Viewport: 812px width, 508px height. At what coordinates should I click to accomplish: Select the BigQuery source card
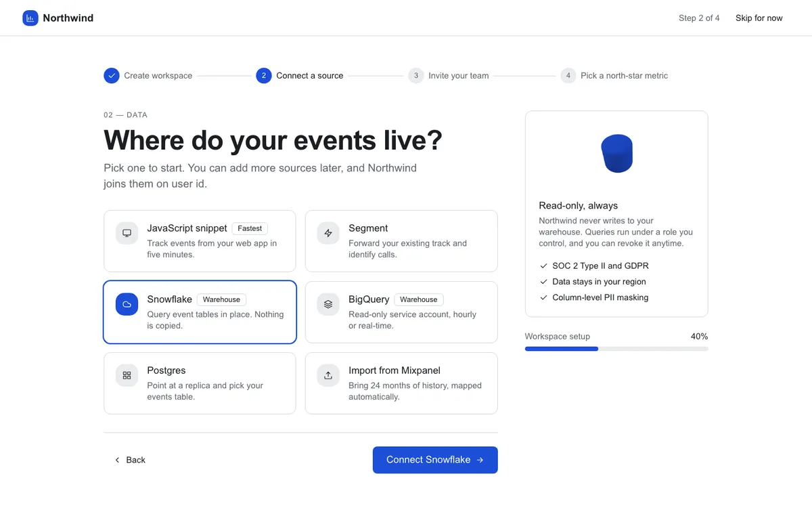coord(401,312)
